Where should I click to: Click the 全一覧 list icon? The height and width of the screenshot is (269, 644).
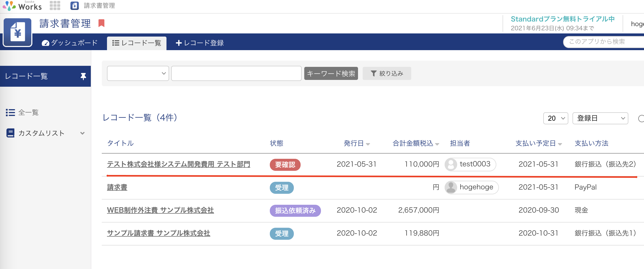click(x=10, y=113)
